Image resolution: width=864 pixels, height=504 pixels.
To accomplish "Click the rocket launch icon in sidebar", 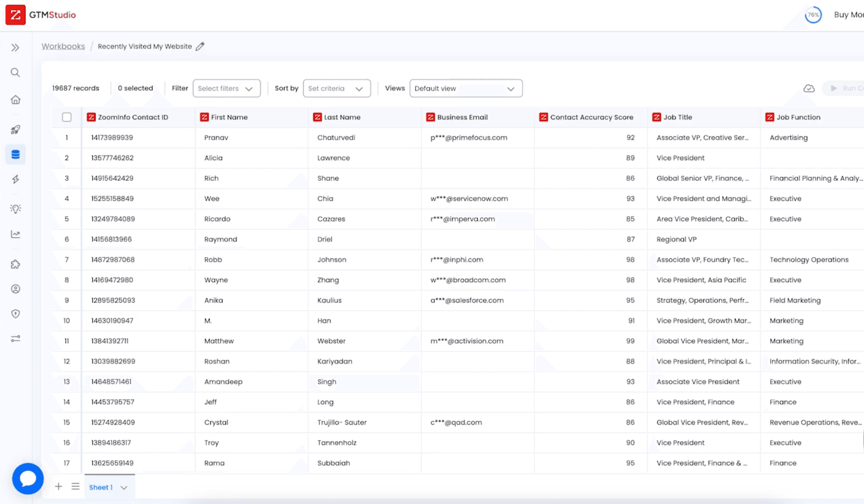I will 15,130.
